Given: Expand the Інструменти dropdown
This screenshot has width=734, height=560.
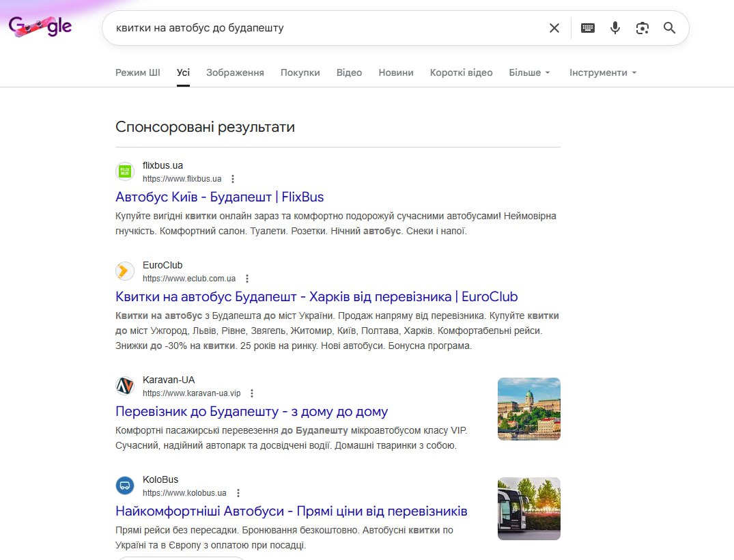Looking at the screenshot, I should tap(603, 72).
